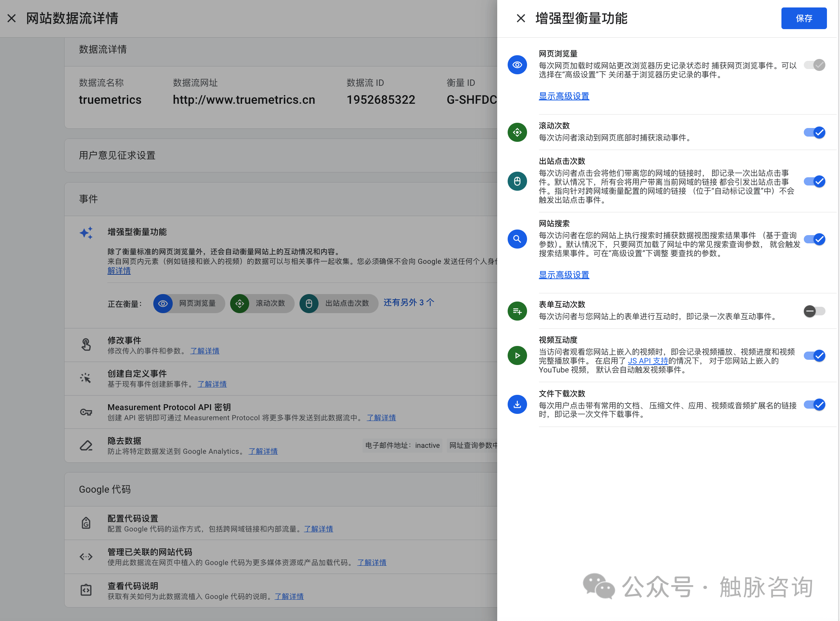Click the 文件下载次数 download icon

point(517,405)
